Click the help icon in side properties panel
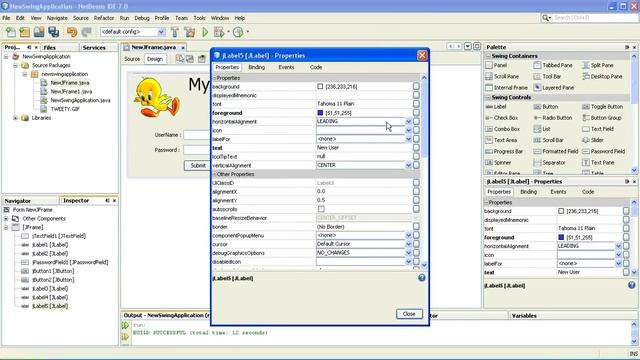Image resolution: width=640 pixels, height=360 pixels. click(631, 285)
